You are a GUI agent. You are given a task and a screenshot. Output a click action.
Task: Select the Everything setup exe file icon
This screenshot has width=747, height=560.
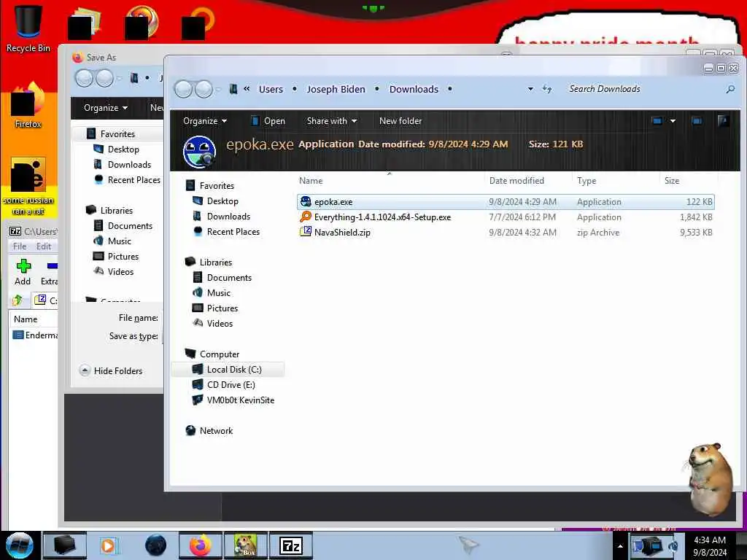click(306, 217)
